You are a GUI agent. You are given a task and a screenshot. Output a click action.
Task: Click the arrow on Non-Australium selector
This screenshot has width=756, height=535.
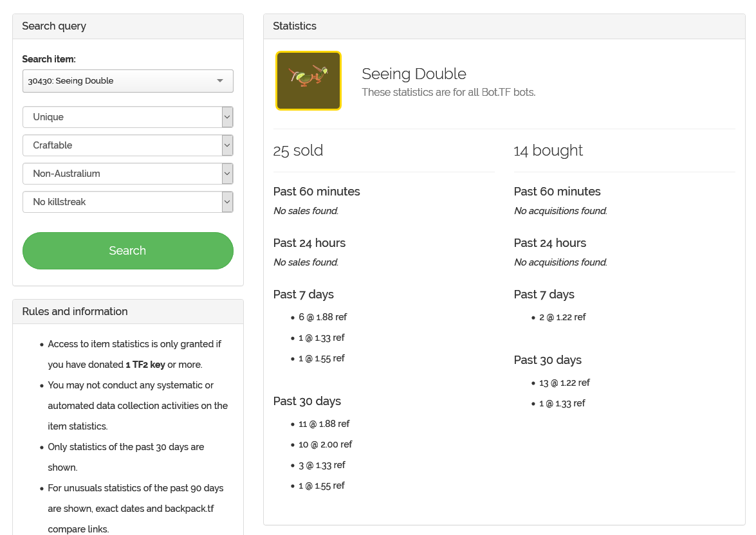pos(227,174)
